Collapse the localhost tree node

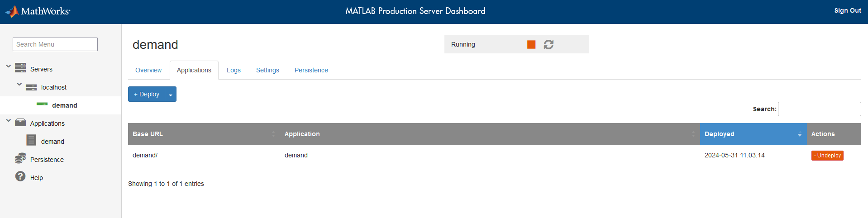coord(19,84)
